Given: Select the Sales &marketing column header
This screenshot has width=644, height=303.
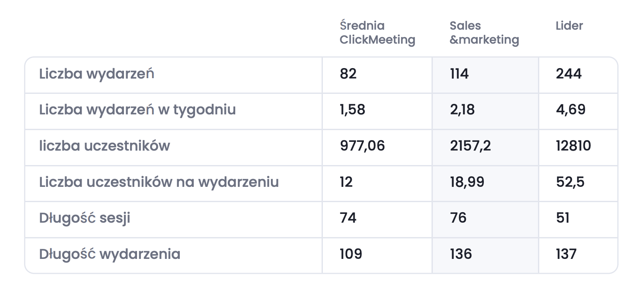Looking at the screenshot, I should (484, 33).
